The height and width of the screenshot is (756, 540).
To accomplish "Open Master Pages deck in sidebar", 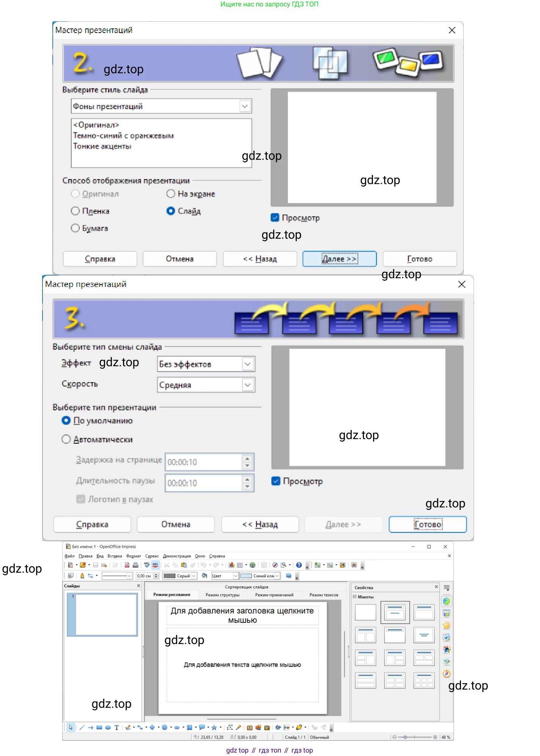I will tap(447, 613).
